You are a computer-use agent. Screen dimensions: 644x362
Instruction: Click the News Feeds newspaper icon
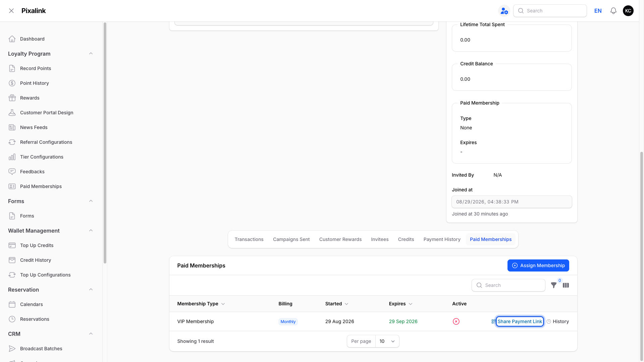(x=12, y=127)
